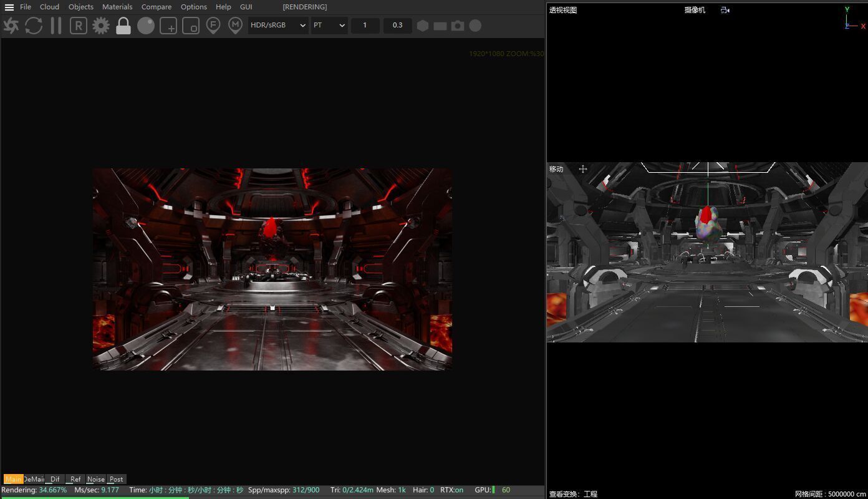Click the Tri 0/2.424m readout
868x499 pixels.
tap(352, 490)
